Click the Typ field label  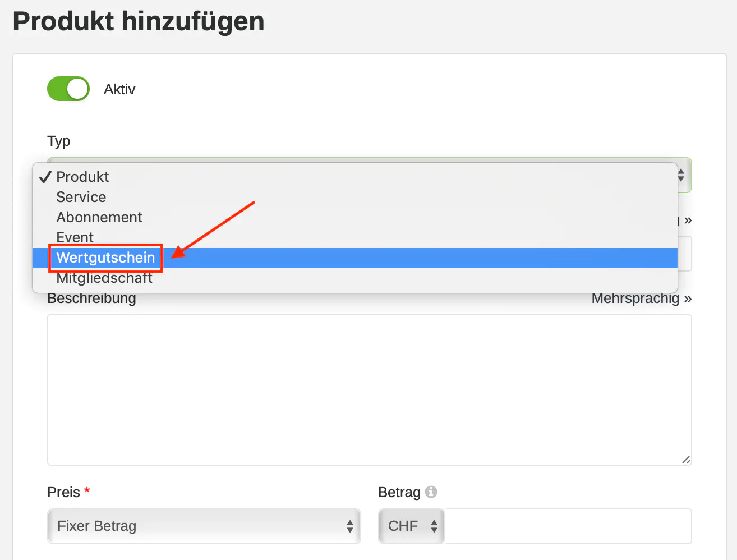coord(59,141)
